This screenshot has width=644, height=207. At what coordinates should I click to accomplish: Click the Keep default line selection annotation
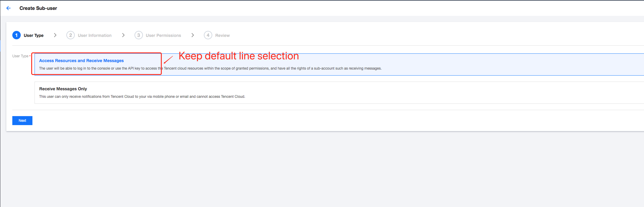tap(239, 56)
